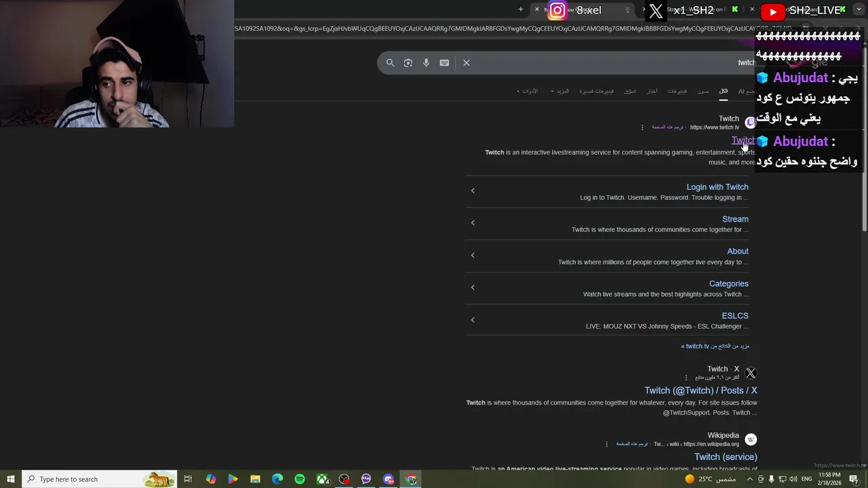Open Discord from the taskbar

(x=389, y=479)
